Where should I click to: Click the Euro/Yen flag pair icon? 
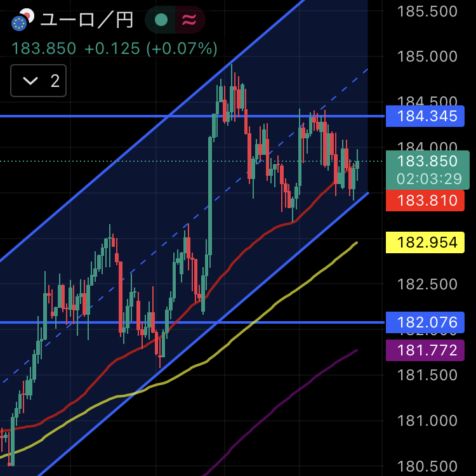click(22, 20)
